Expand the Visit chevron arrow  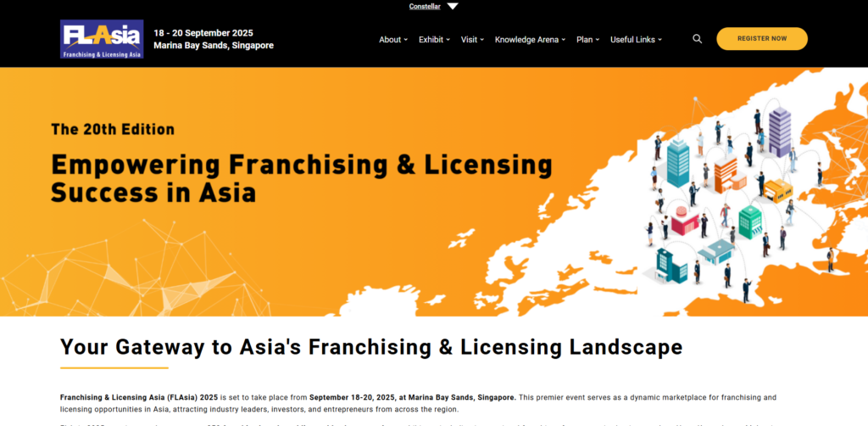[482, 40]
